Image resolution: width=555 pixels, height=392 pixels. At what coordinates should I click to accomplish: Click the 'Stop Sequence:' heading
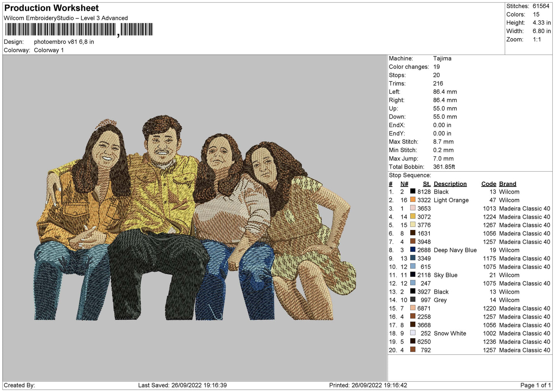(410, 175)
